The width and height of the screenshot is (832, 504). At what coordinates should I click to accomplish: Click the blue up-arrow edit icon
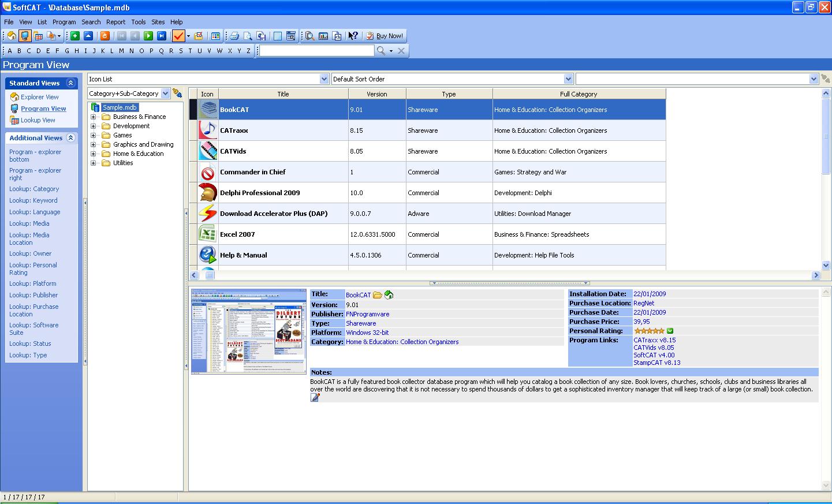click(88, 36)
